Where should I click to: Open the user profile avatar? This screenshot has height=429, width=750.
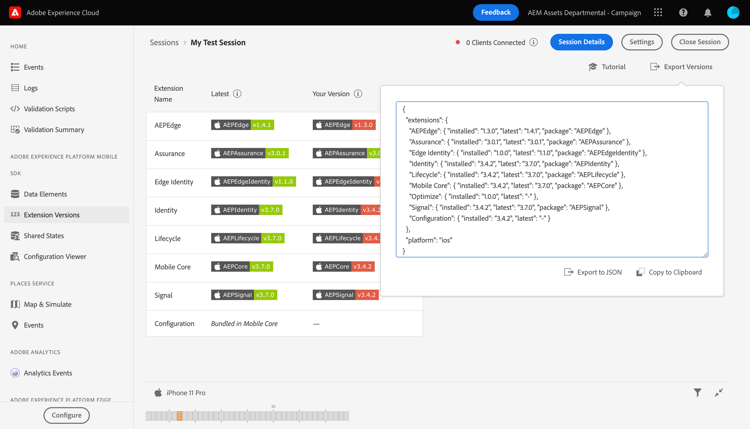733,12
